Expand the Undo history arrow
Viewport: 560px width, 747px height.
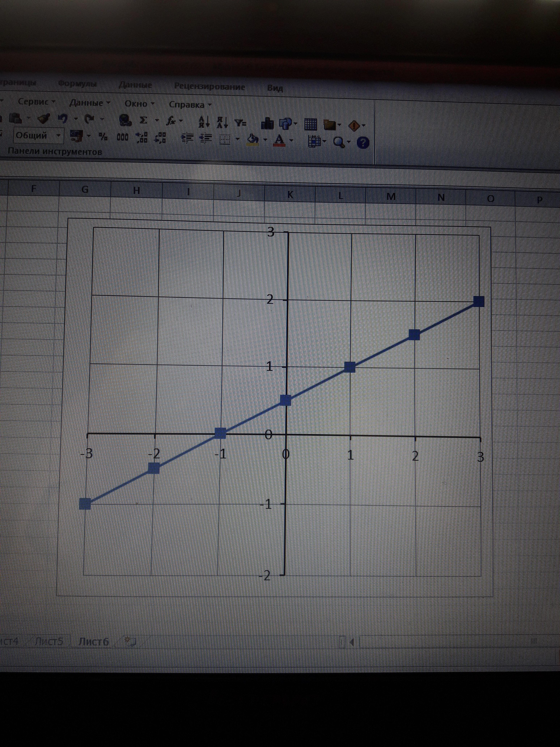[x=76, y=119]
